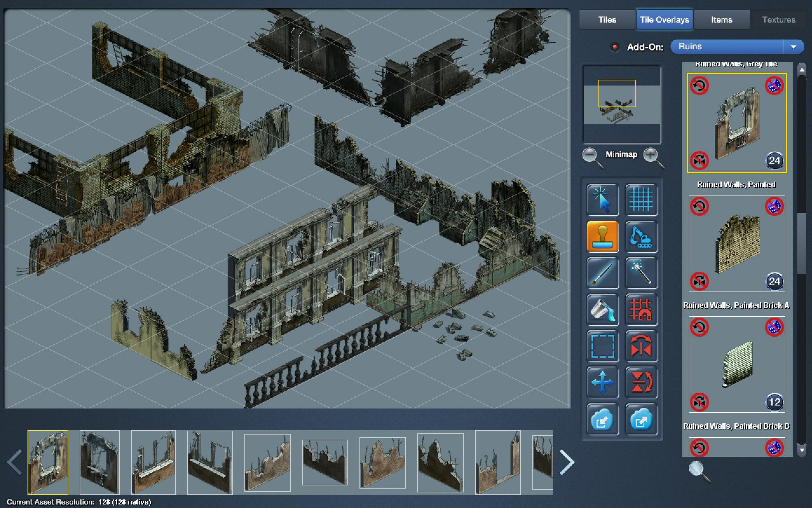This screenshot has width=812, height=508.
Task: Toggle random dice on Ruined Walls, Painted
Action: tap(774, 206)
